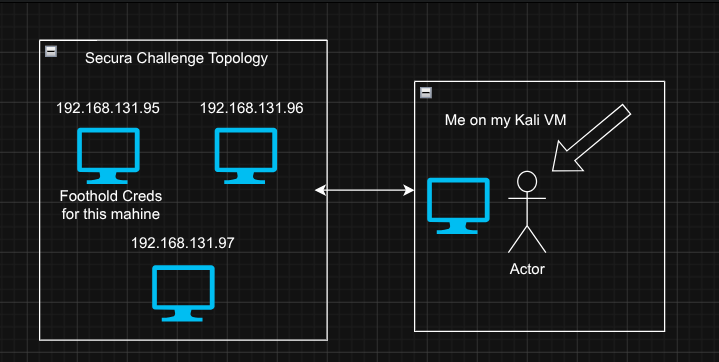The height and width of the screenshot is (362, 719).
Task: Select the Kali VM monitor icon
Action: click(458, 206)
